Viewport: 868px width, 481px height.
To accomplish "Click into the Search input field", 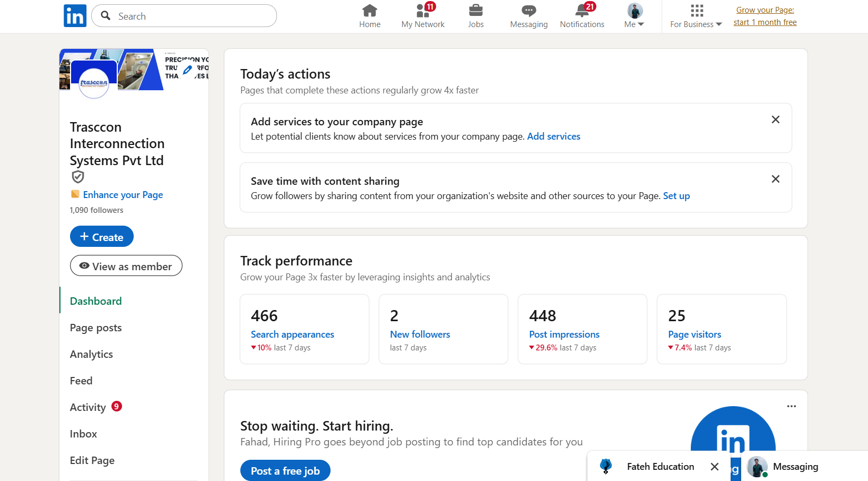I will [184, 16].
